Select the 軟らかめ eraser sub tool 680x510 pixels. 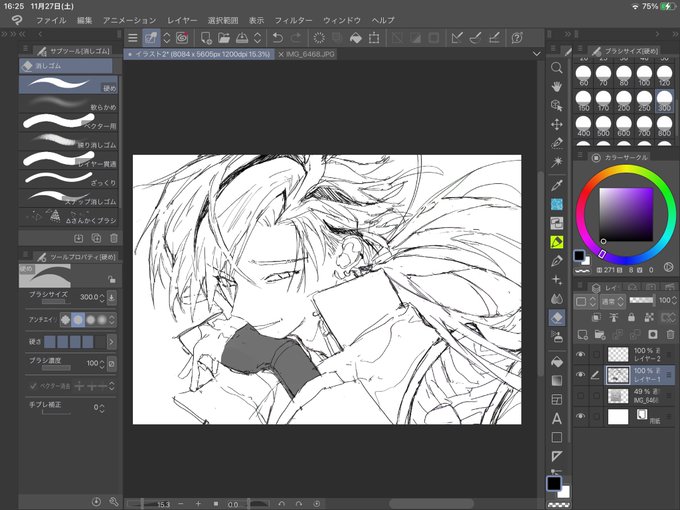click(69, 104)
